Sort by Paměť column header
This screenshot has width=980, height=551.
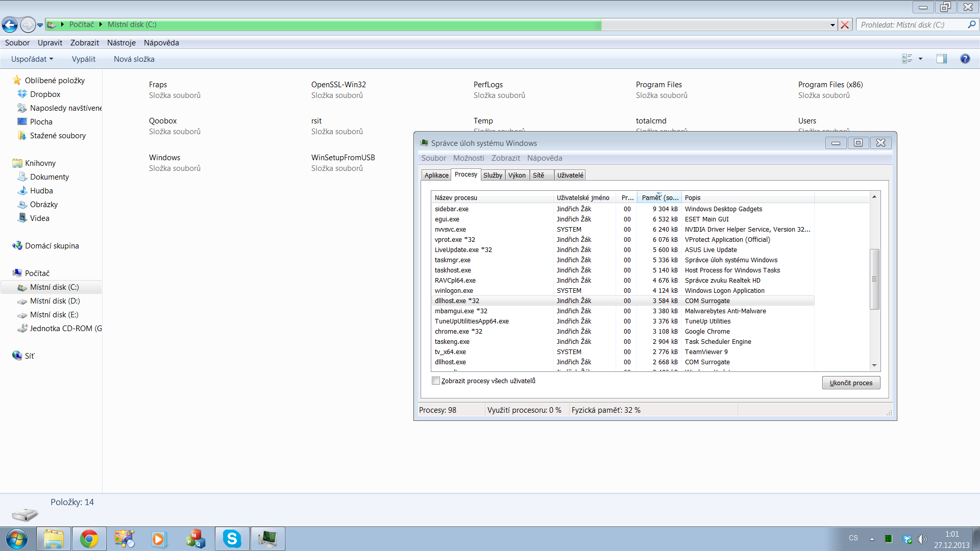click(x=659, y=198)
